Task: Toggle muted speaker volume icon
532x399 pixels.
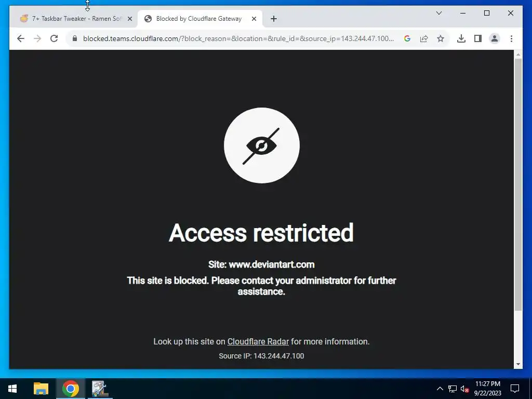Action: point(464,389)
